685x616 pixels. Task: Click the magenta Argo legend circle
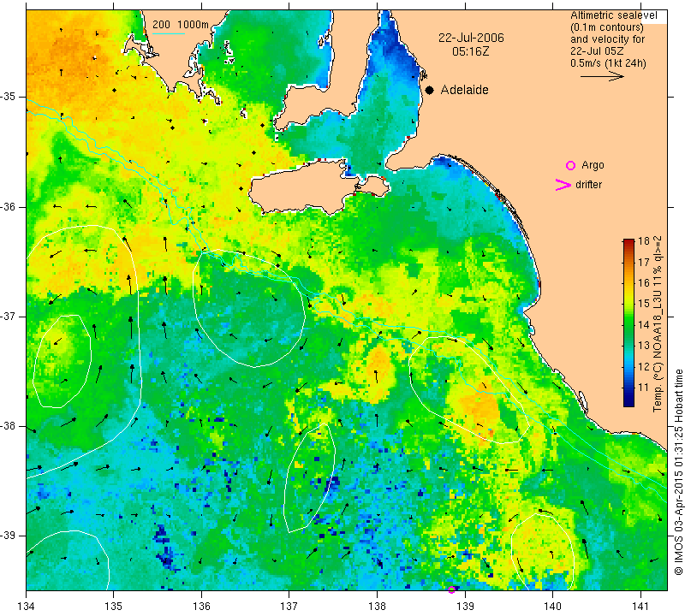coord(570,165)
